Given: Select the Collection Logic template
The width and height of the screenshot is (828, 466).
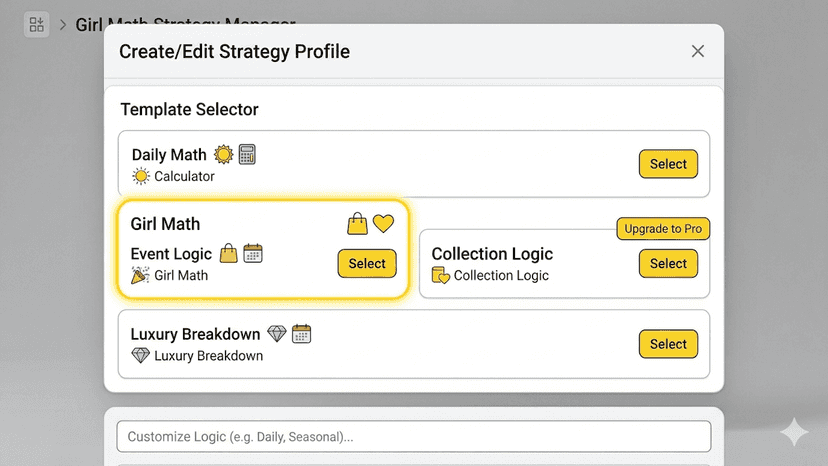Looking at the screenshot, I should pos(668,263).
